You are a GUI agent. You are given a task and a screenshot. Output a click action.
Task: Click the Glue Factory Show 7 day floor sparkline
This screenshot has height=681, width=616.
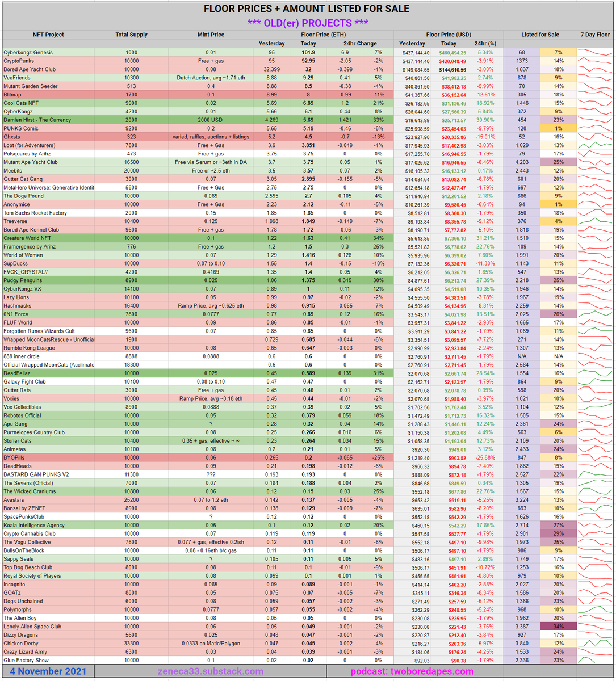coord(595,661)
